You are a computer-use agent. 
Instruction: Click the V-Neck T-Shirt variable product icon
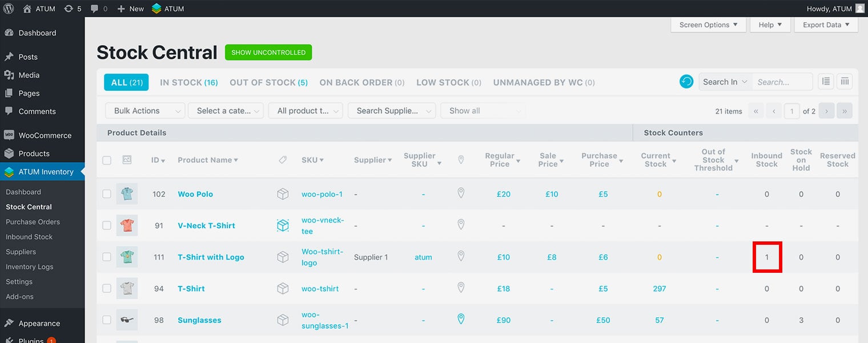click(283, 225)
